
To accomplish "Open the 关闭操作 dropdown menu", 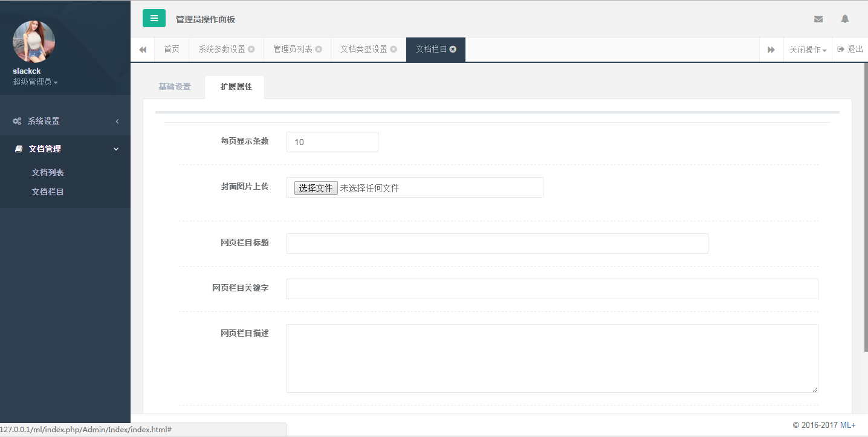I will [x=808, y=50].
